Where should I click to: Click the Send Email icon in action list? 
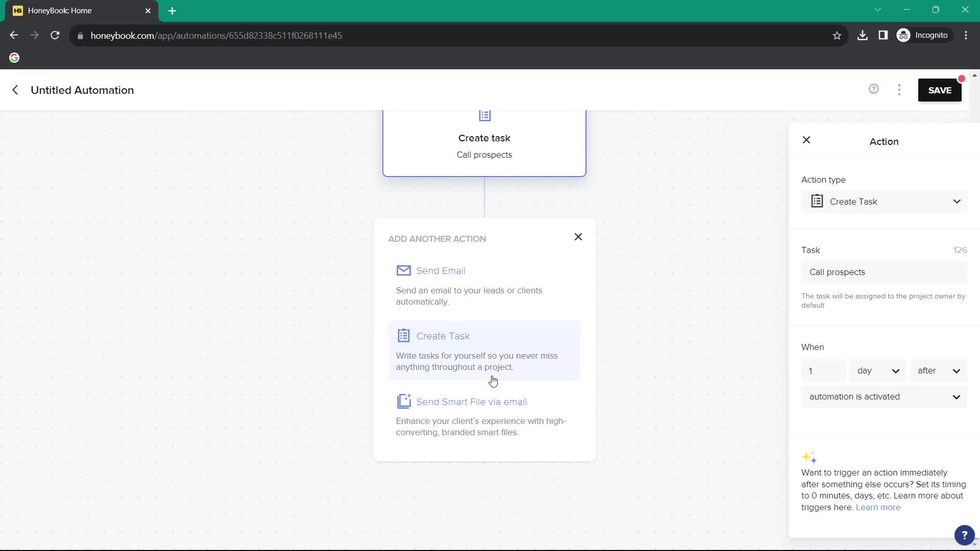click(403, 270)
